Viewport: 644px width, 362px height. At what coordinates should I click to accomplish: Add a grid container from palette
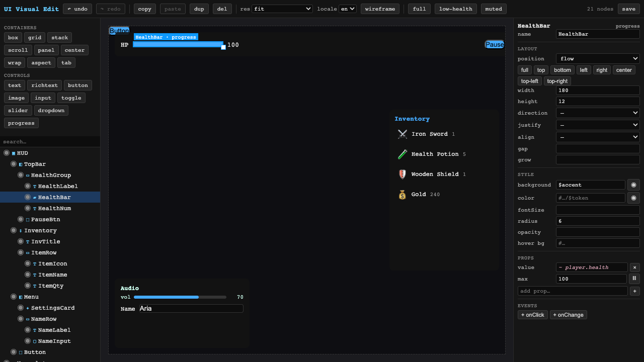click(x=35, y=38)
